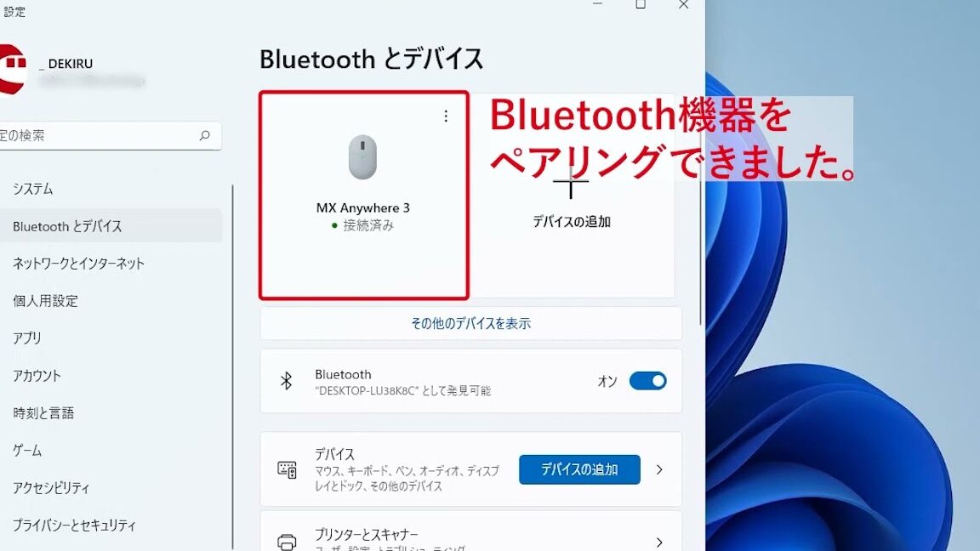
Task: Click the sidebar vertical scrollbar
Action: coord(232,367)
